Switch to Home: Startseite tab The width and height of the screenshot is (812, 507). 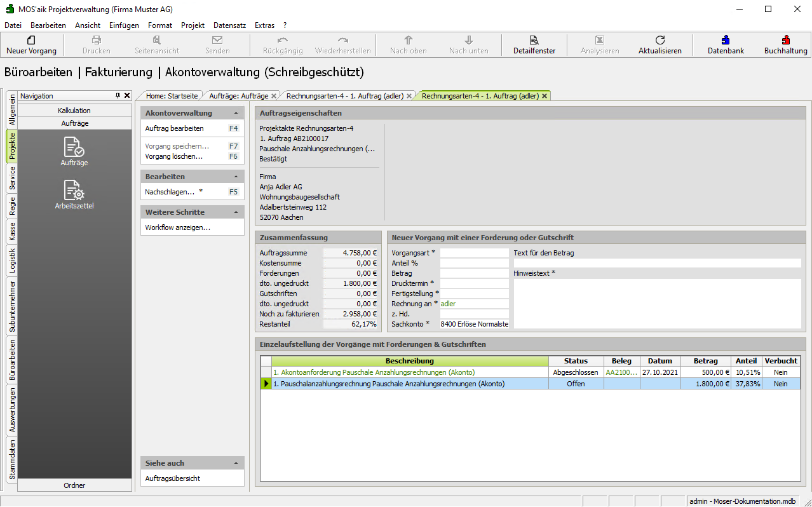172,96
